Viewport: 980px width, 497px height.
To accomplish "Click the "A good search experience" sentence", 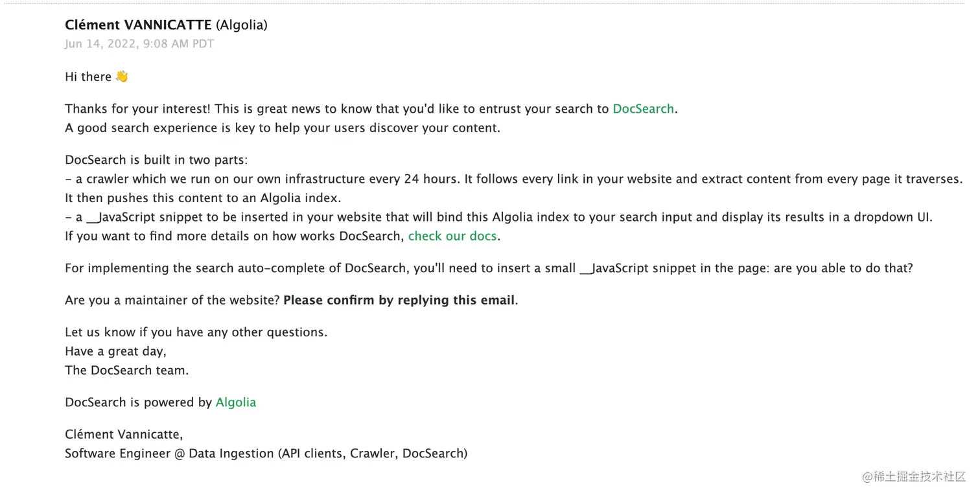I will click(x=283, y=128).
